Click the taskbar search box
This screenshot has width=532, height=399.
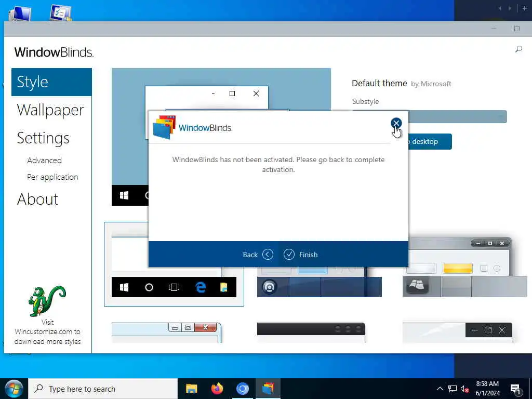click(x=103, y=389)
